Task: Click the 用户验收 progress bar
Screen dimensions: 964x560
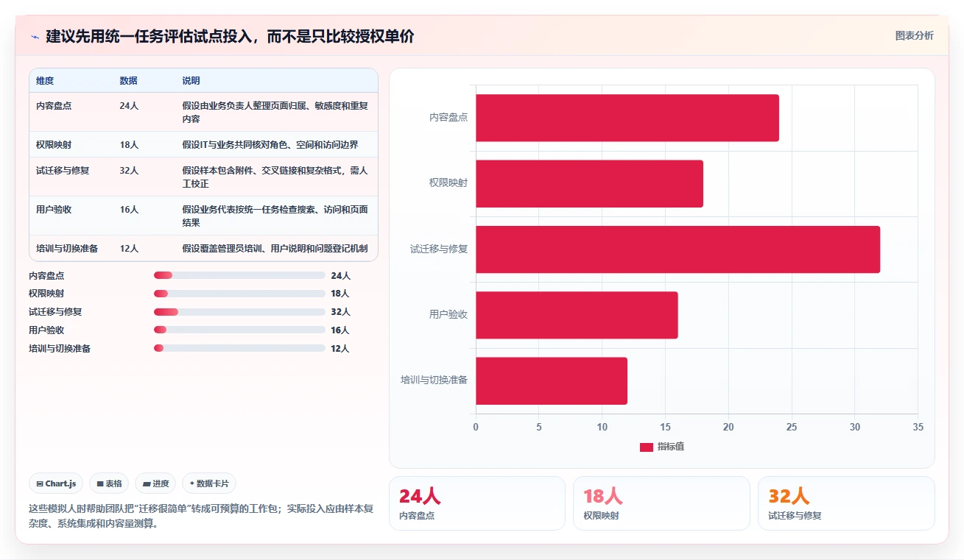Action: [x=239, y=330]
